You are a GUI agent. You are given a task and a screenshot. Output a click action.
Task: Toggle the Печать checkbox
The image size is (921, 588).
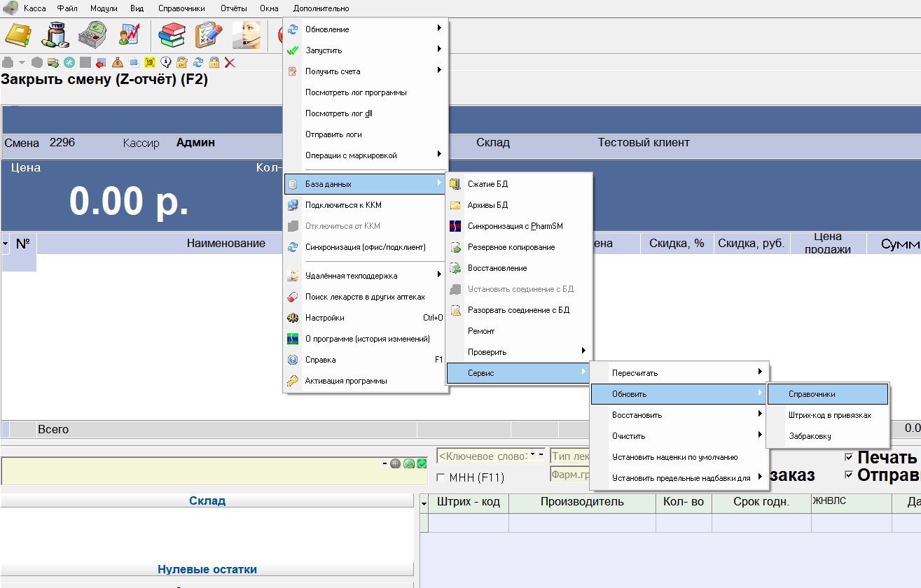[849, 458]
